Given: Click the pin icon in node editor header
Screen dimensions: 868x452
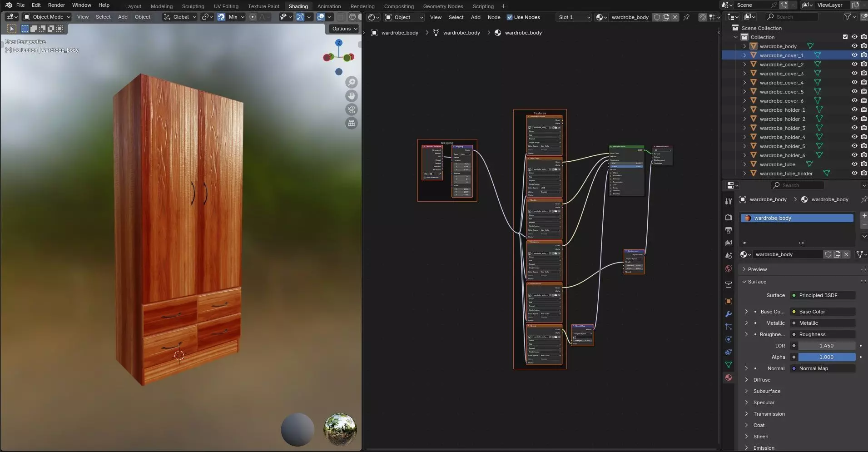Looking at the screenshot, I should pos(686,17).
